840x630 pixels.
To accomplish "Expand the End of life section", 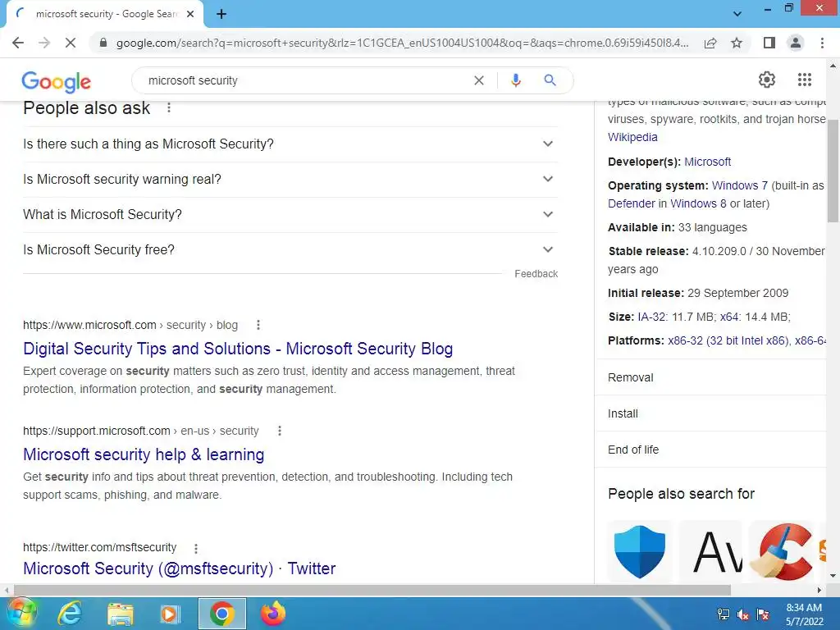I will click(710, 450).
